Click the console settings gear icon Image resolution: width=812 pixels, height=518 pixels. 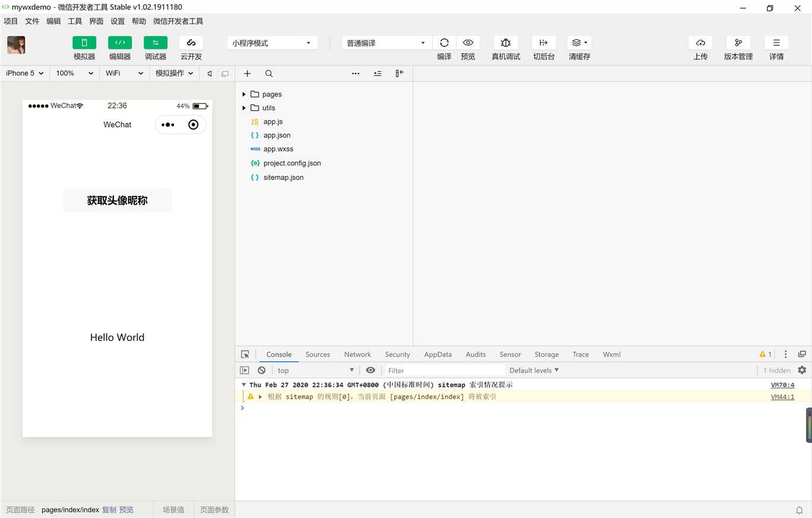(x=802, y=370)
